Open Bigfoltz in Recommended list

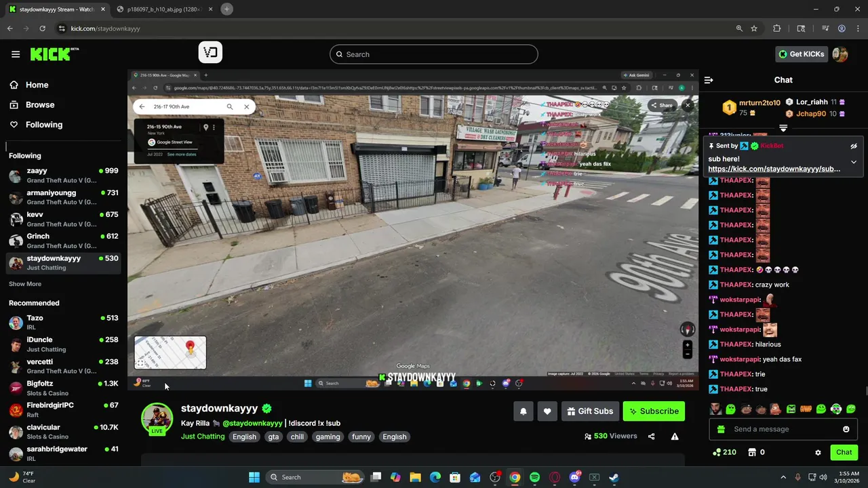[64, 388]
